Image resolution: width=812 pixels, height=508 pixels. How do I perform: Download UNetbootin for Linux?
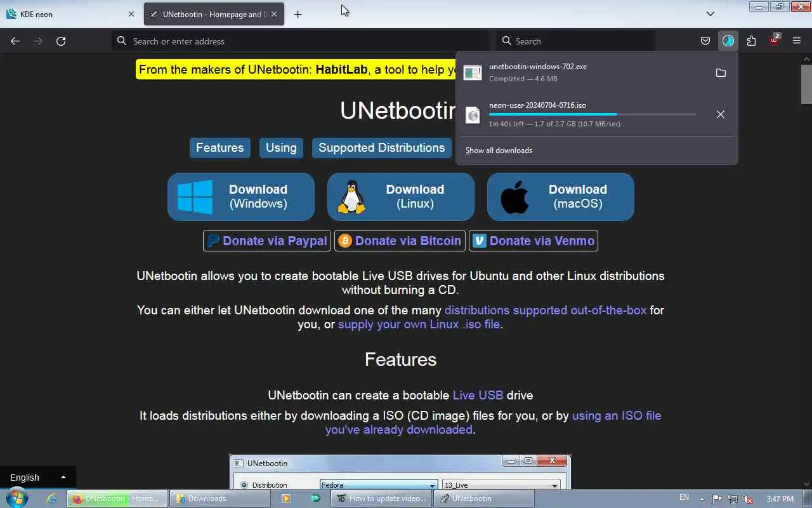point(401,197)
